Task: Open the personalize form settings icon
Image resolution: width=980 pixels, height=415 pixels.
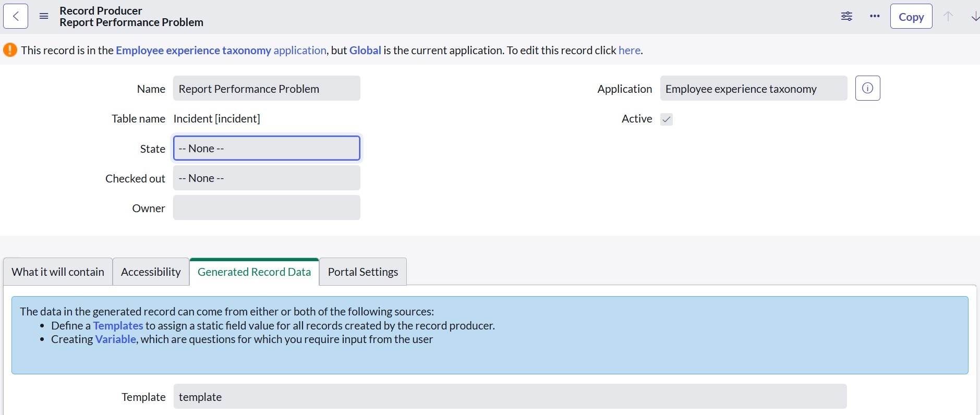Action: [846, 16]
